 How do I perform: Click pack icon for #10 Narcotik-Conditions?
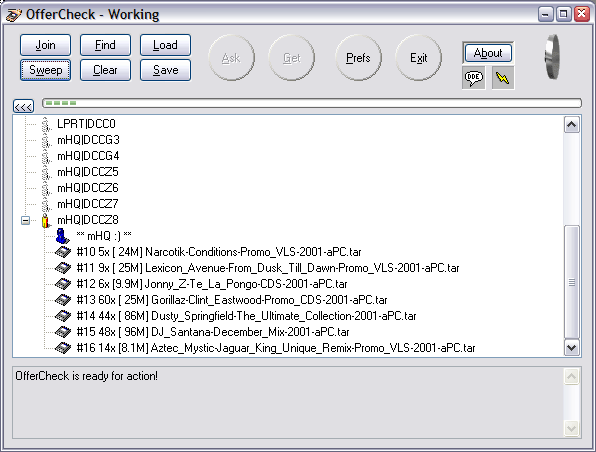[x=63, y=252]
